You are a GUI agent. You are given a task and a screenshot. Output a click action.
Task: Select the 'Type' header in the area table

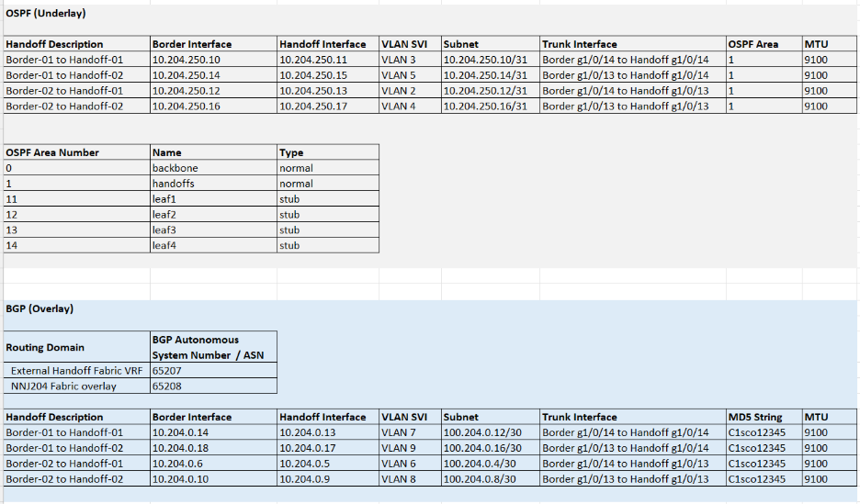328,152
